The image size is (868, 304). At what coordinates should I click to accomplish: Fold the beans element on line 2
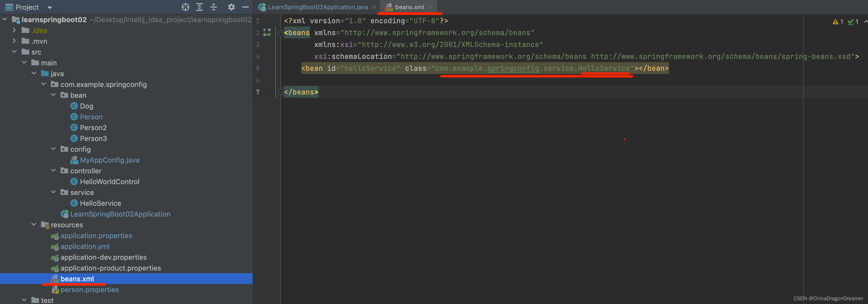[280, 33]
